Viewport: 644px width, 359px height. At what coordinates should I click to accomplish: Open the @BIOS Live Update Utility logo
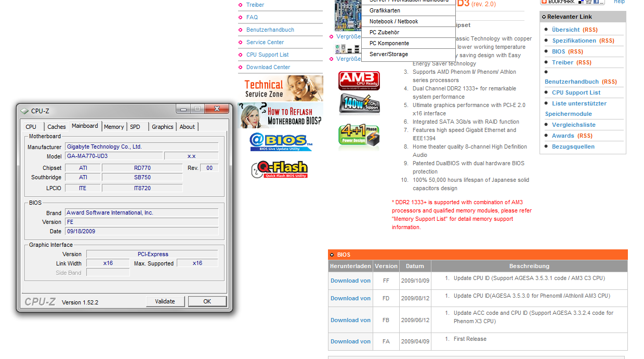tap(281, 142)
